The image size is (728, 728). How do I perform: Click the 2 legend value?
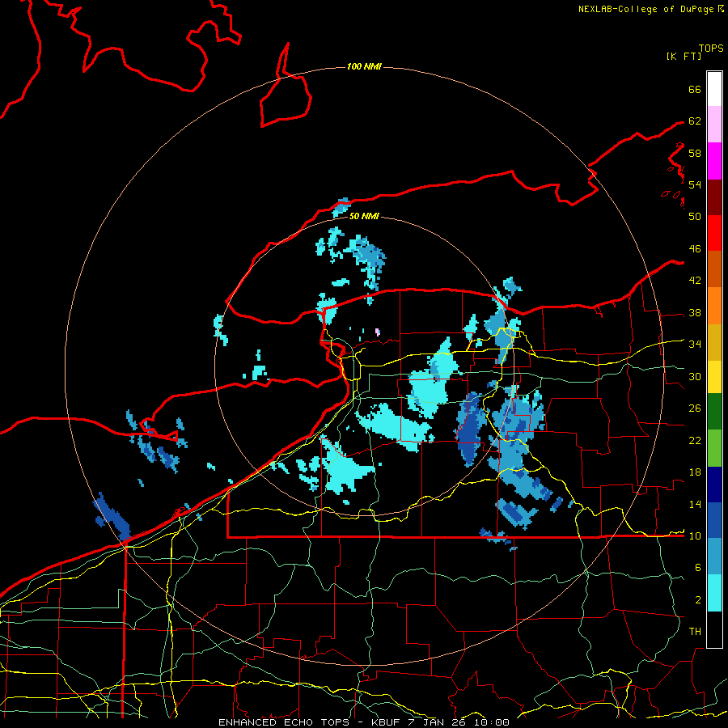(x=698, y=600)
